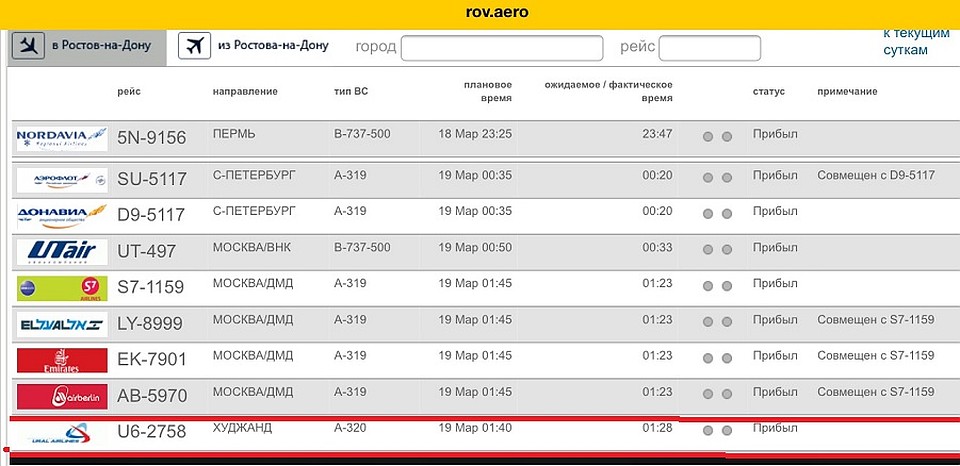Select flight number UT-497
960x466 pixels.
(x=146, y=252)
